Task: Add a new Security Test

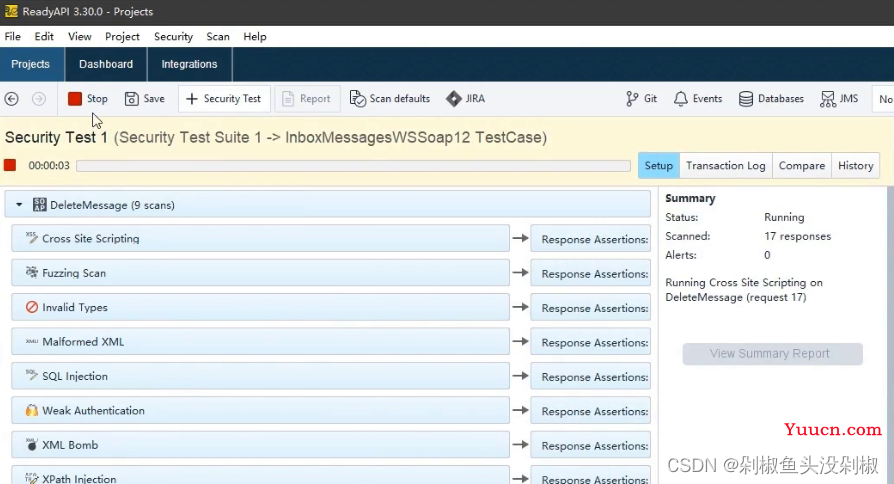Action: [x=224, y=99]
